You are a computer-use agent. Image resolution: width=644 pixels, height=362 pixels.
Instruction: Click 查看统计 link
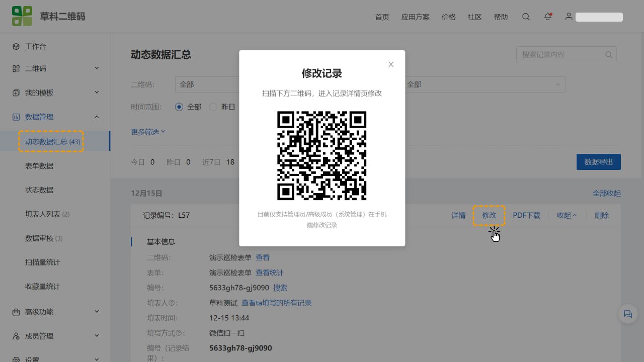coord(270,273)
